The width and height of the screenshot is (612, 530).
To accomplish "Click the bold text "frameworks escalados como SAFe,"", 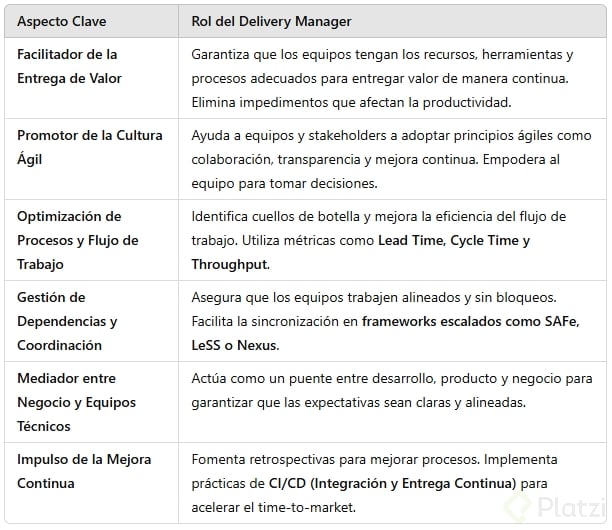I will [x=470, y=322].
